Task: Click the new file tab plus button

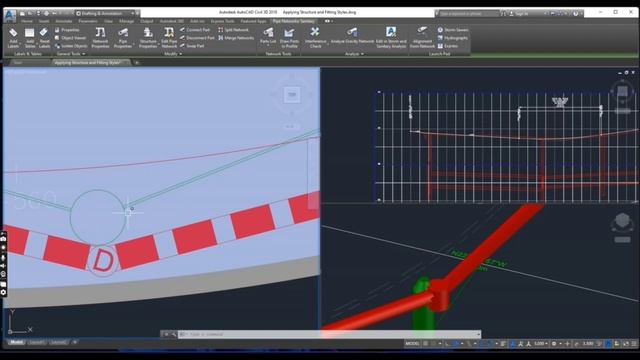Action: tap(137, 63)
